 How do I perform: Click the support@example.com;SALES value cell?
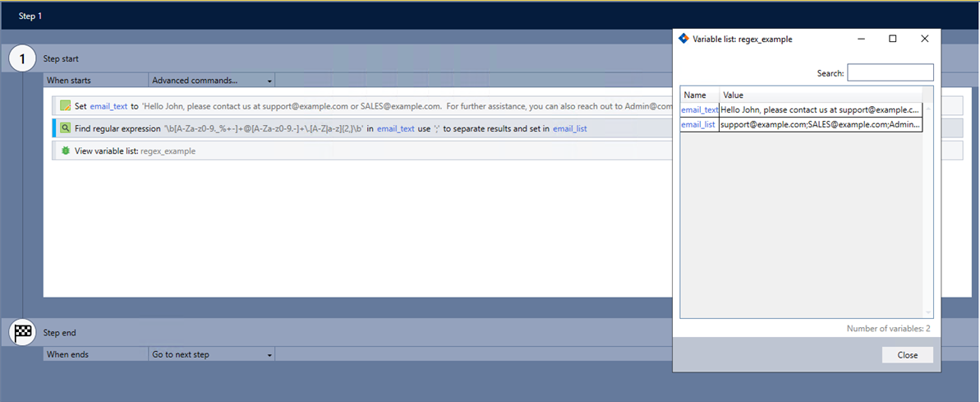[821, 124]
